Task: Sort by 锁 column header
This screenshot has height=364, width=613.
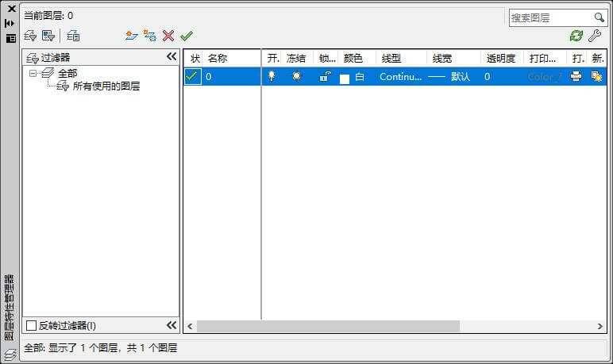Action: coord(326,58)
